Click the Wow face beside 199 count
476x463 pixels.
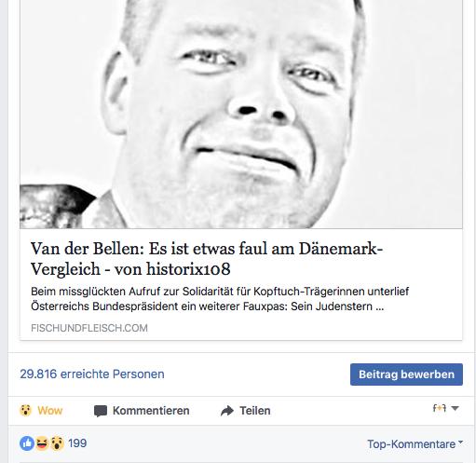click(57, 443)
